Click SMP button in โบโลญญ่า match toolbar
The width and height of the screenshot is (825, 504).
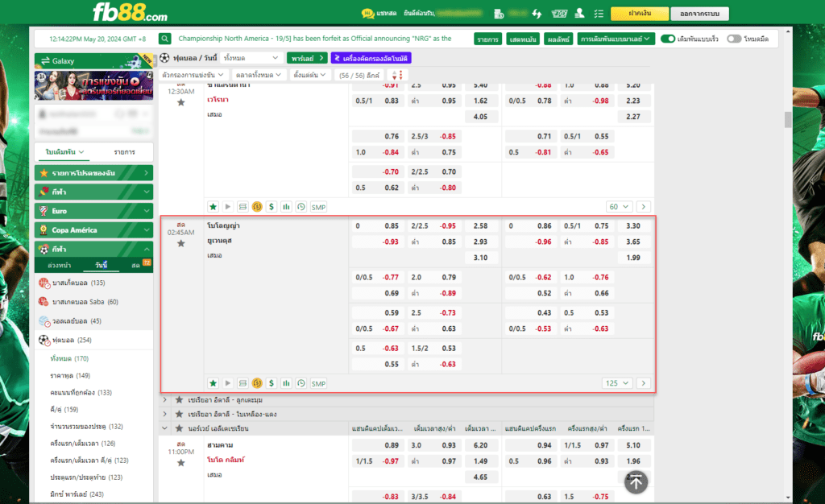click(x=318, y=384)
